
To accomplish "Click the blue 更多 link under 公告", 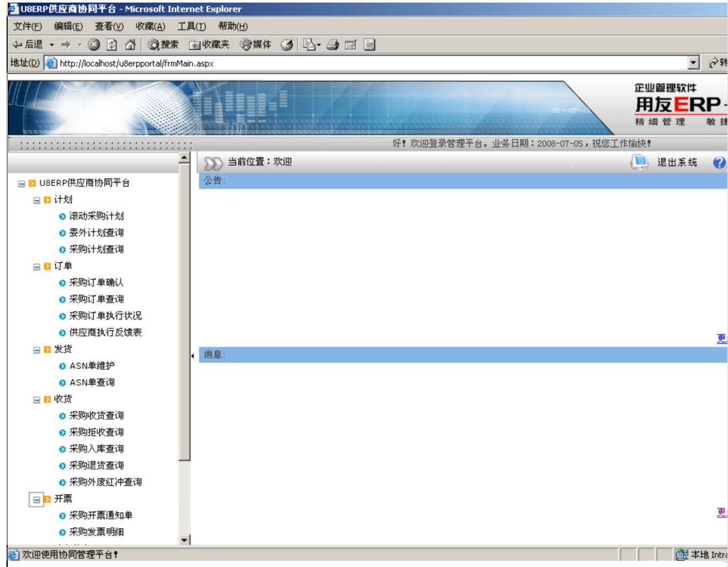I will coord(722,339).
